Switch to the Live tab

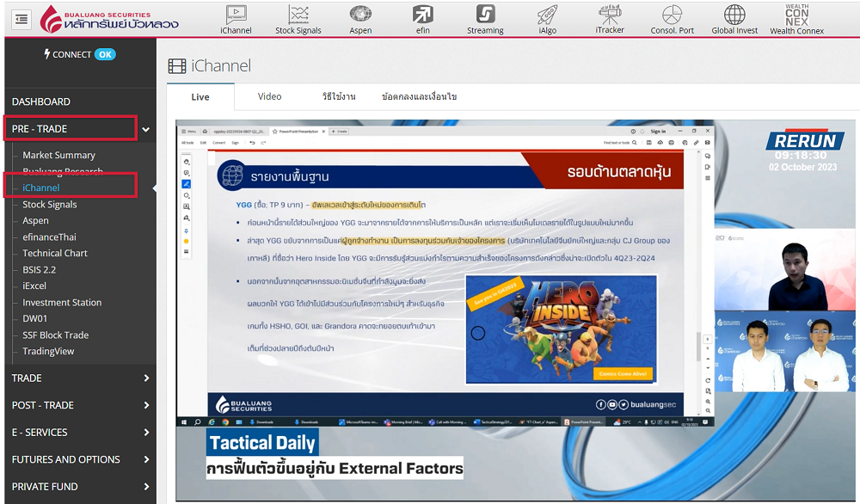200,97
